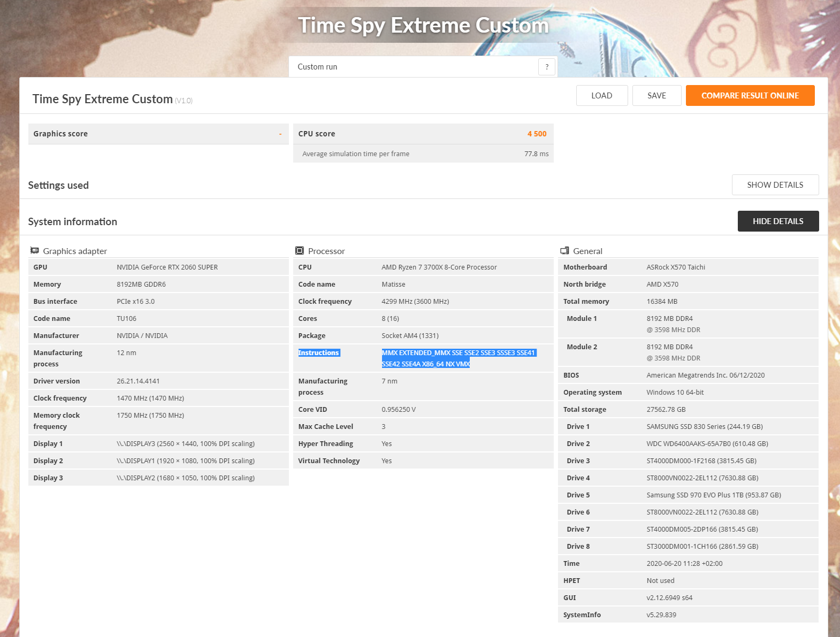The height and width of the screenshot is (637, 840).
Task: Click the Samsung SSD 970 EVO Plus drive
Action: [714, 495]
